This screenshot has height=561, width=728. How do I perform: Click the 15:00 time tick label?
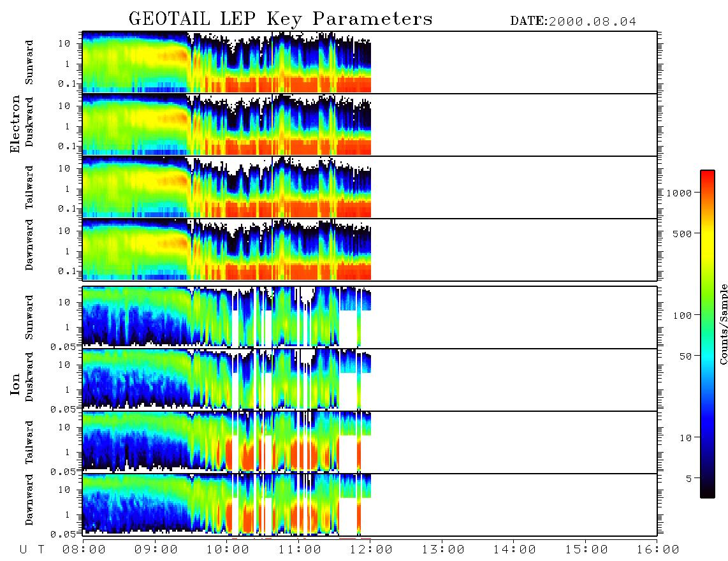[586, 550]
